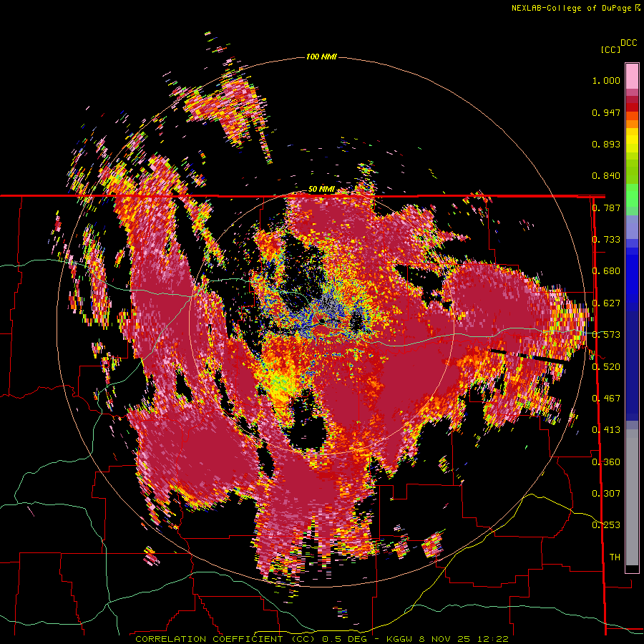
Task: Select the 1.000 value on the color scale
Action: 606,80
